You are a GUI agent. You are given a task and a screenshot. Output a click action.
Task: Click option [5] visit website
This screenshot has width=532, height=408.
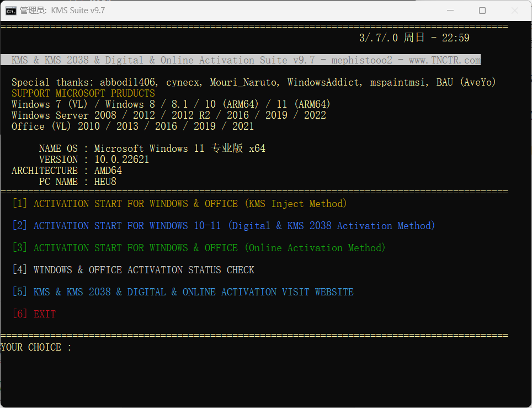(x=183, y=292)
